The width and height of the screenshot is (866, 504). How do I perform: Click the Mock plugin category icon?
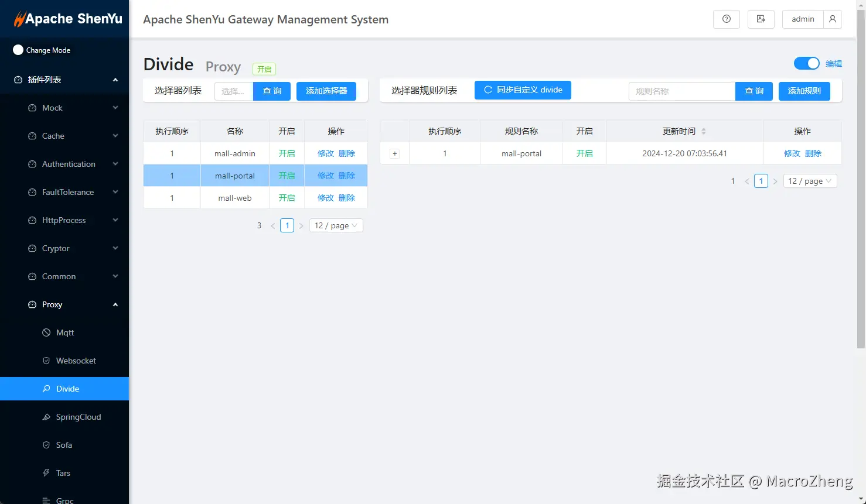32,108
